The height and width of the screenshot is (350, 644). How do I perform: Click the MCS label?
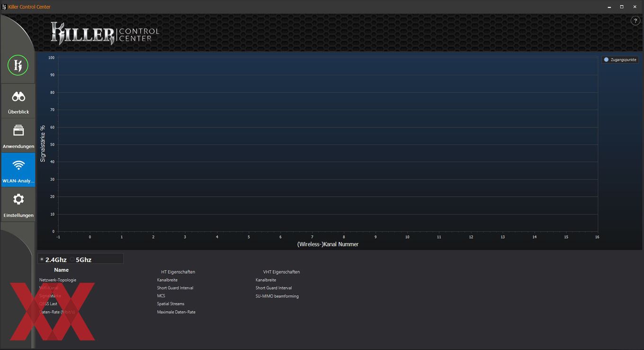[x=161, y=296]
